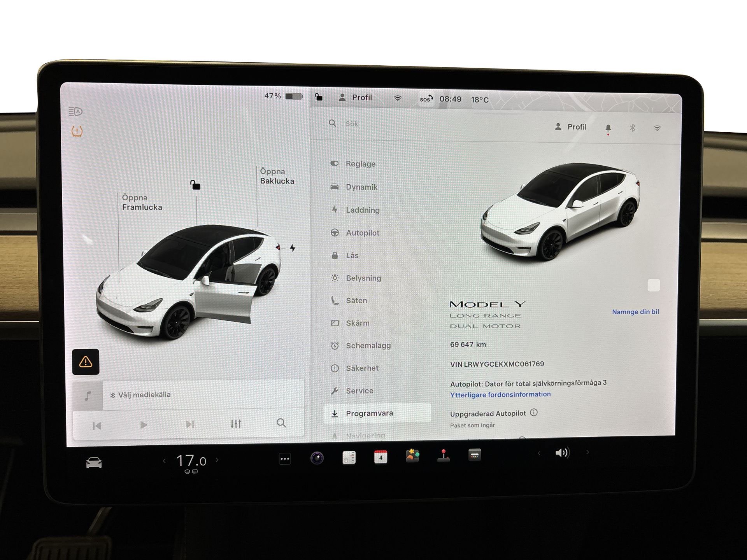Open Välj mediekälla source selector
Viewport: 747px width, 560px height.
tap(141, 394)
